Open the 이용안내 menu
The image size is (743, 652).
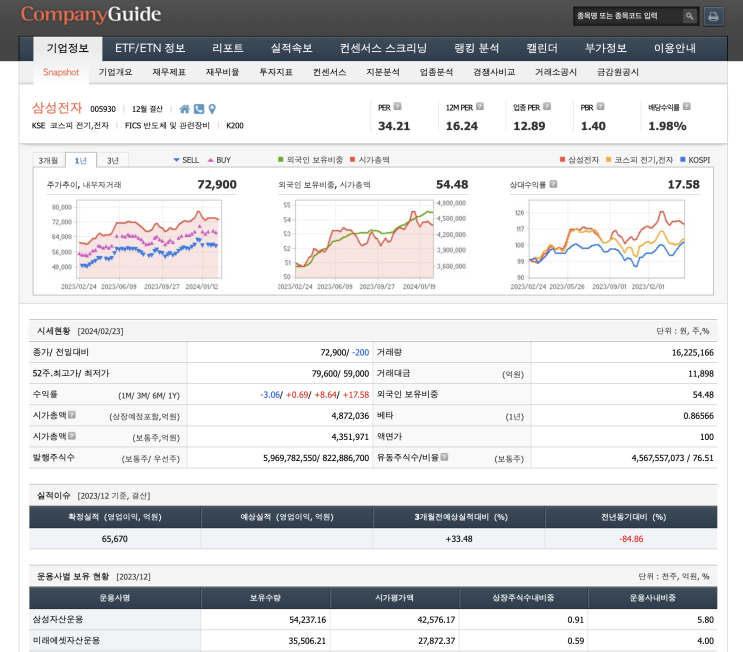click(x=675, y=48)
